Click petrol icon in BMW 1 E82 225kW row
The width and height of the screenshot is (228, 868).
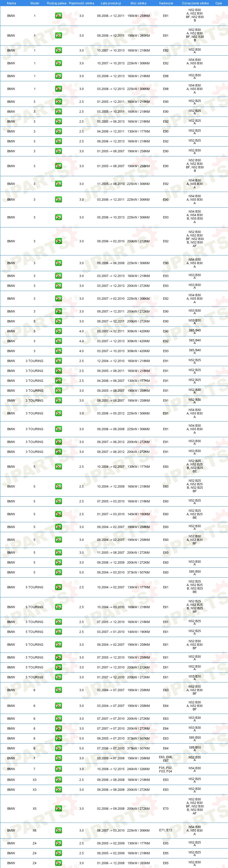[x=58, y=63]
